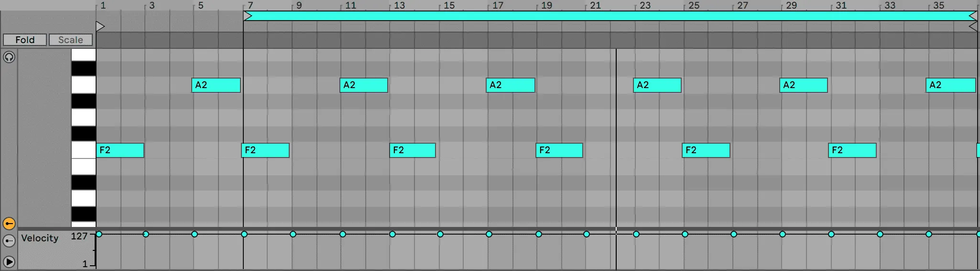Toggle the Fold button
Image resolution: width=980 pixels, height=271 pixels.
(x=25, y=40)
